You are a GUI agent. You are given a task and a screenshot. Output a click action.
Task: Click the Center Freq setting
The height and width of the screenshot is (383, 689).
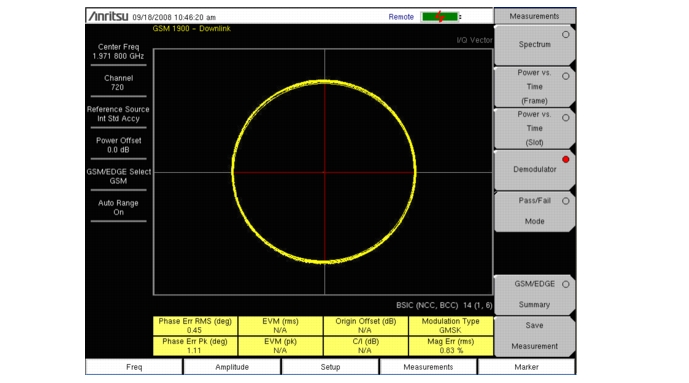pyautogui.click(x=118, y=51)
